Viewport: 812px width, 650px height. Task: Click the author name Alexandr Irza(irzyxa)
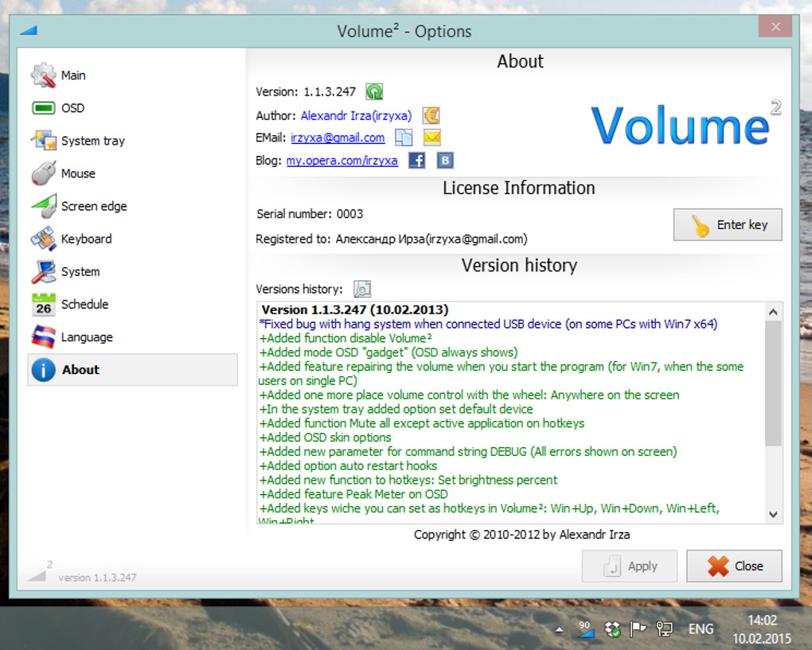click(x=357, y=115)
